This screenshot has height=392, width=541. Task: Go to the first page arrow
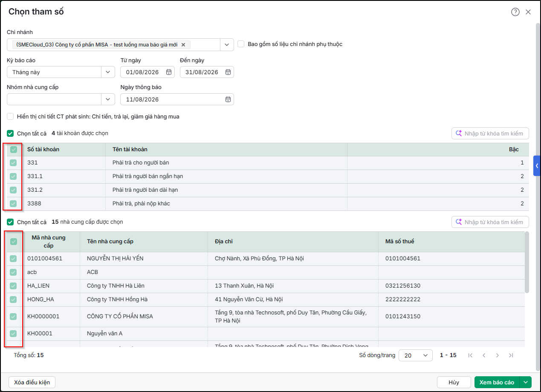pyautogui.click(x=471, y=355)
